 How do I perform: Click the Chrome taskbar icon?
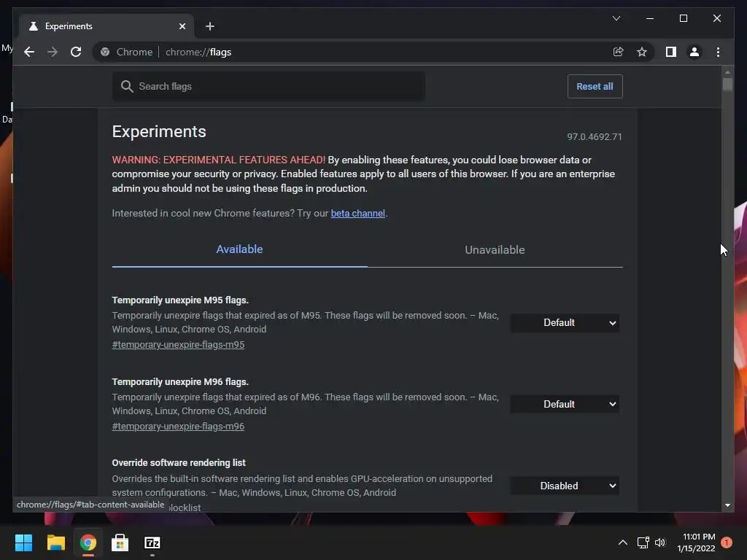(x=88, y=542)
